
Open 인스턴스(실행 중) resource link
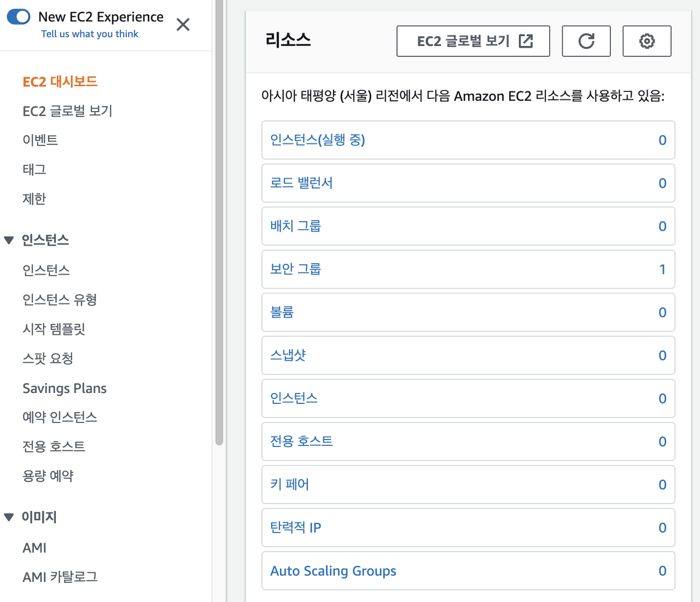(318, 140)
